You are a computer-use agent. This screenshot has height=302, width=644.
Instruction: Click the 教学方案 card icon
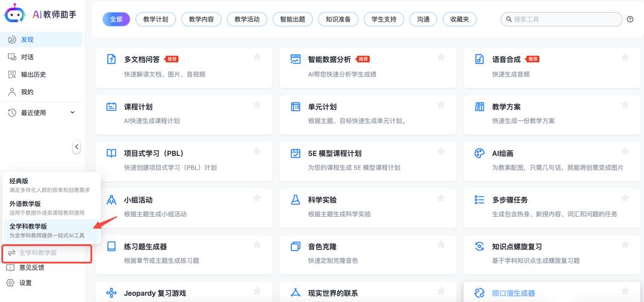pyautogui.click(x=479, y=107)
